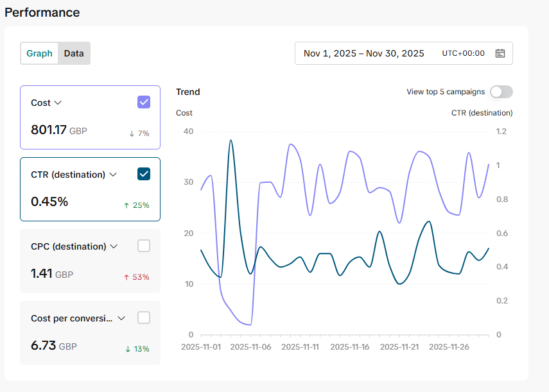549x392 pixels.
Task: Check the Cost per conversion checkbox
Action: pos(144,318)
